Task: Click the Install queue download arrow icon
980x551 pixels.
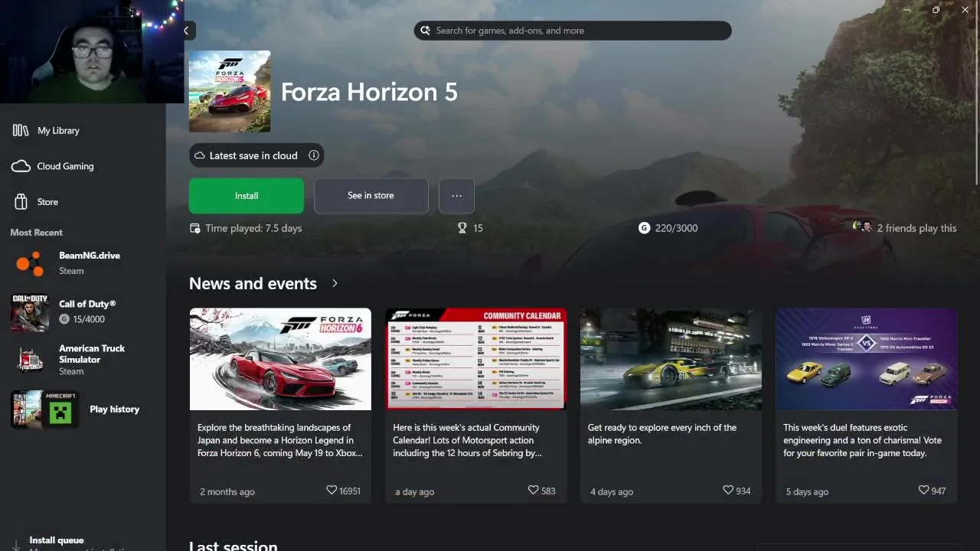Action: point(15,545)
